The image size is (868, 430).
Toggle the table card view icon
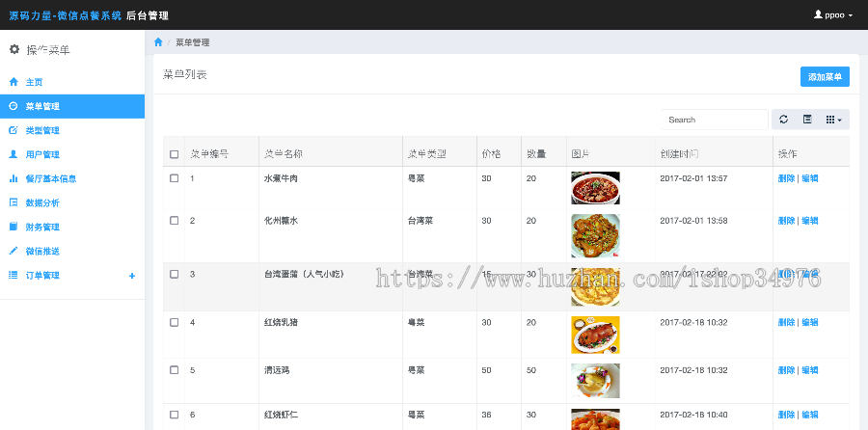coord(807,120)
